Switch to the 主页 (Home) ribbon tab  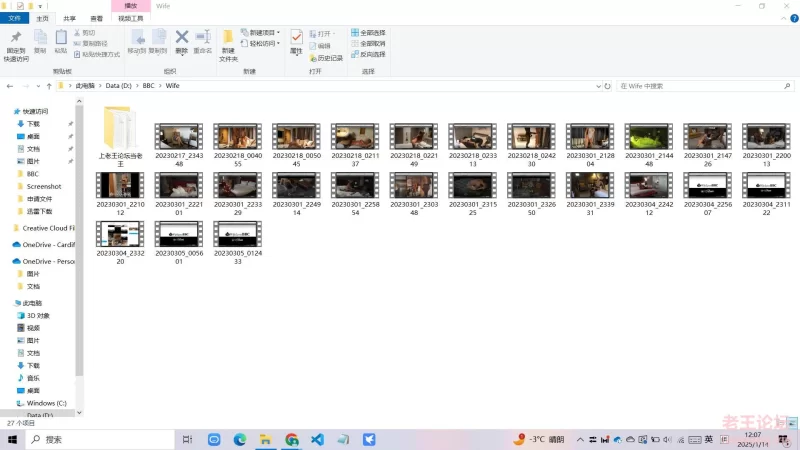42,18
